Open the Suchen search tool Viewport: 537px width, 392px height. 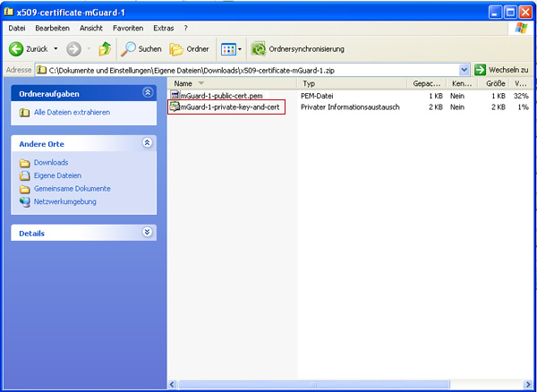tap(142, 48)
